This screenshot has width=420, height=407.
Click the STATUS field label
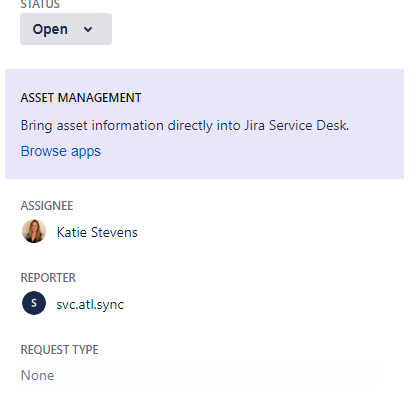click(x=40, y=4)
